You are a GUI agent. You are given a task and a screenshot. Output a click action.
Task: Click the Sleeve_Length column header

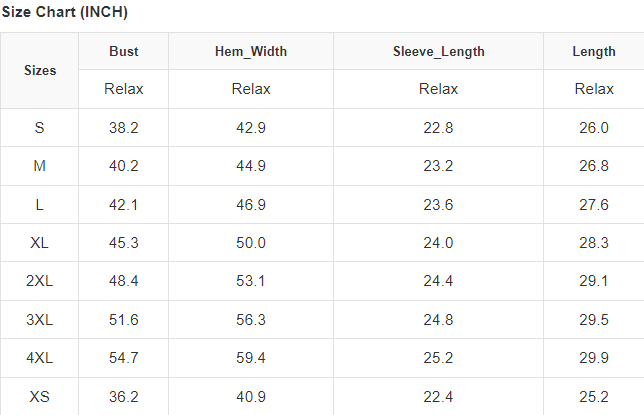click(438, 52)
